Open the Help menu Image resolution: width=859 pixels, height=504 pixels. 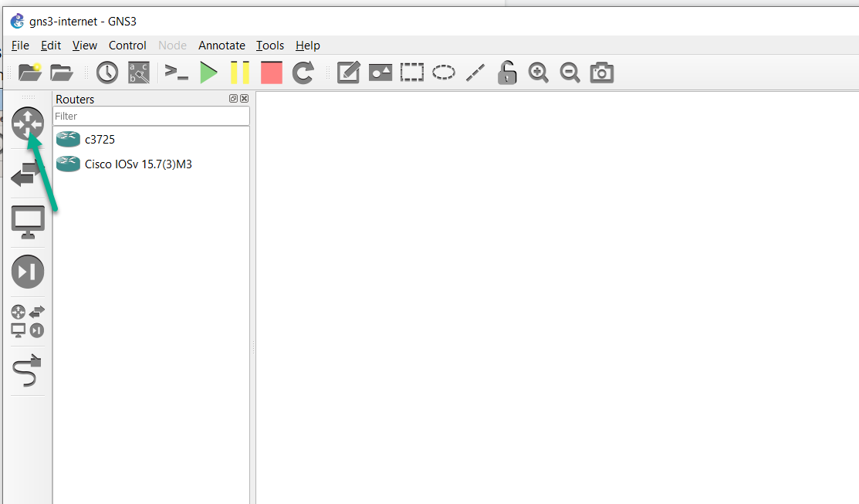[x=308, y=46]
